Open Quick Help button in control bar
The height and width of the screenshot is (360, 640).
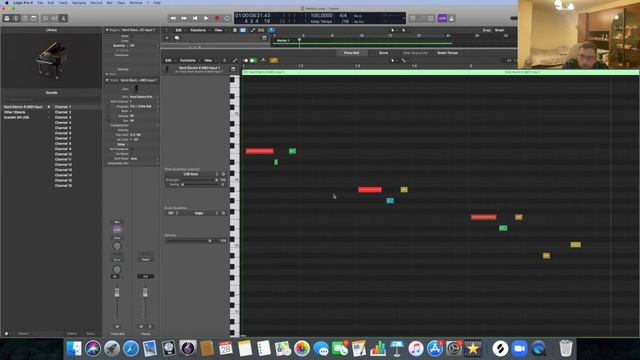click(25, 18)
